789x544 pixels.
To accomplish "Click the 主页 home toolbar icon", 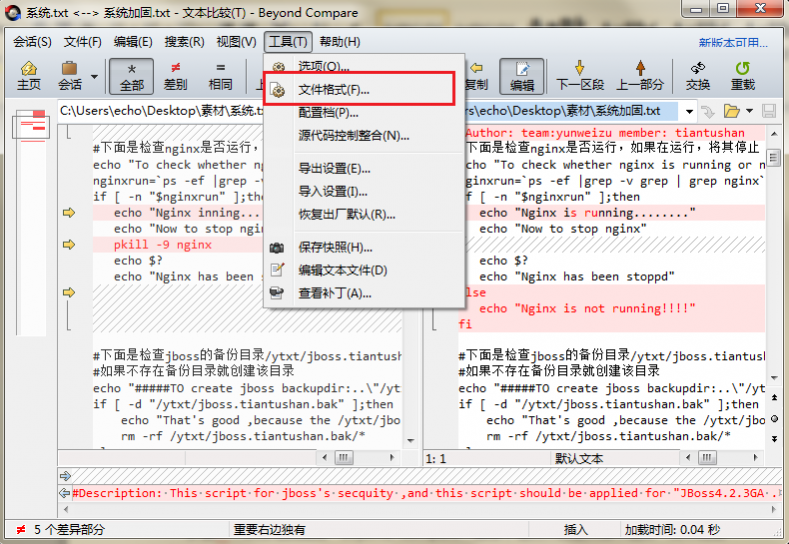I will [29, 75].
